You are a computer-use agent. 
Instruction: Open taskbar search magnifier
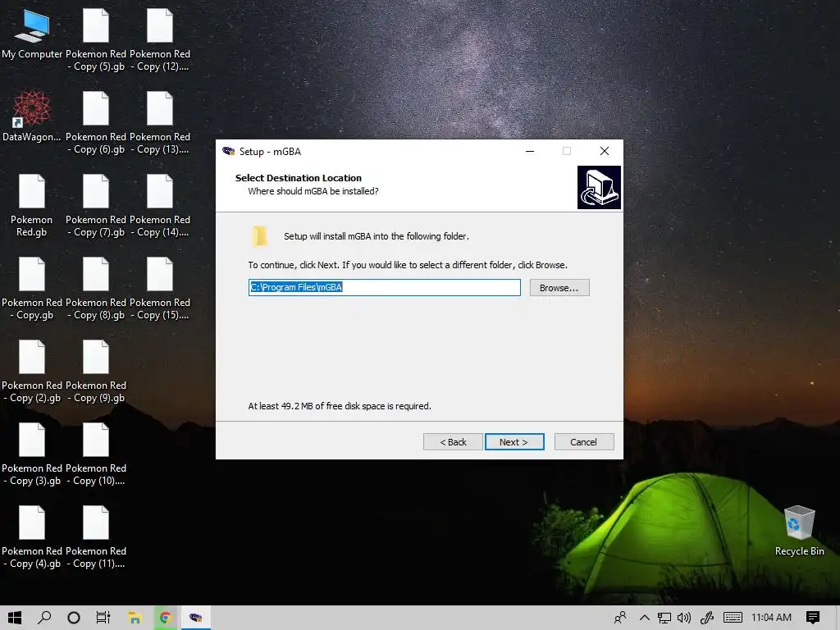tap(44, 618)
